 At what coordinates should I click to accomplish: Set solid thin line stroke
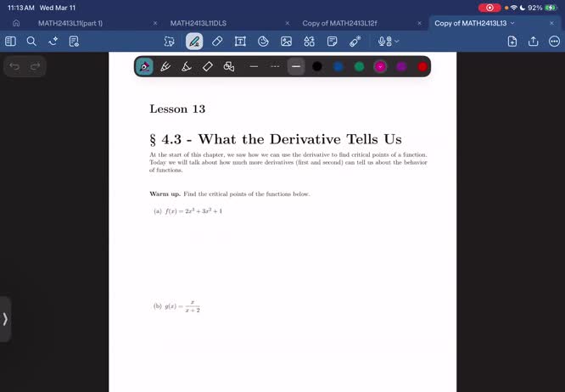[x=254, y=67]
